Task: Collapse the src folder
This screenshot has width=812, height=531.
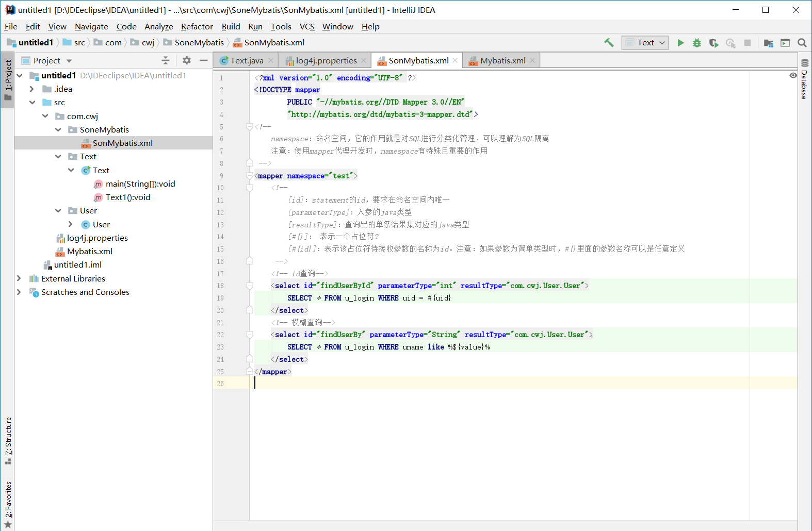Action: (32, 102)
